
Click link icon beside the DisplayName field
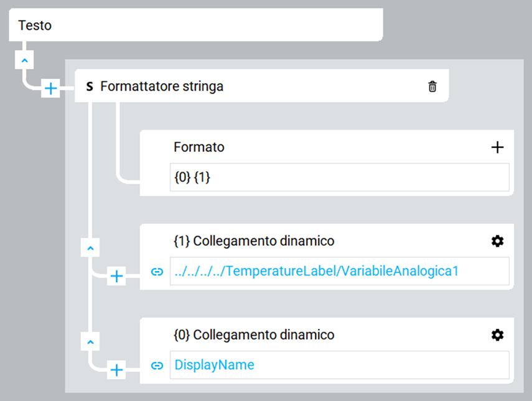157,366
